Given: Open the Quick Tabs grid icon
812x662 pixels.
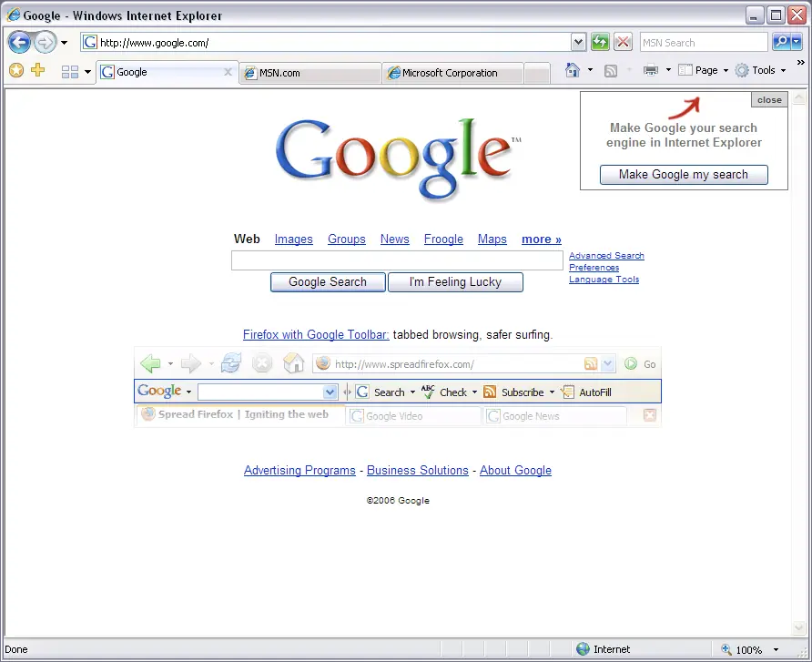Looking at the screenshot, I should point(70,72).
